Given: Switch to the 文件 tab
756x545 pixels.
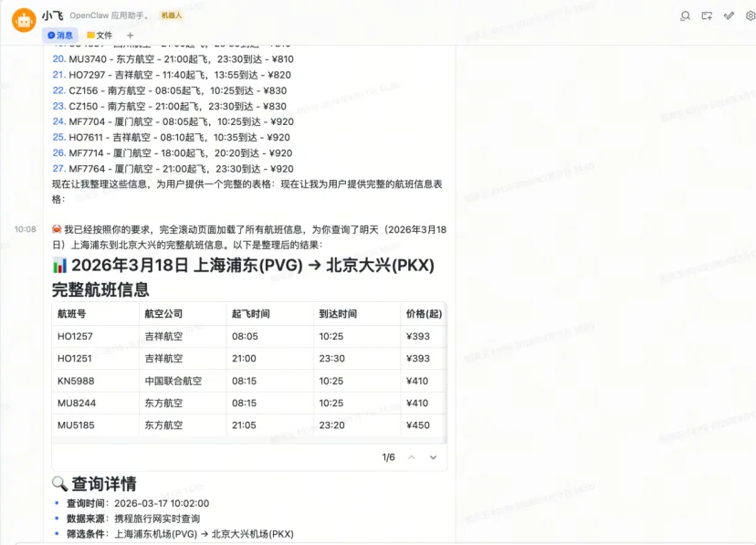Looking at the screenshot, I should [100, 36].
